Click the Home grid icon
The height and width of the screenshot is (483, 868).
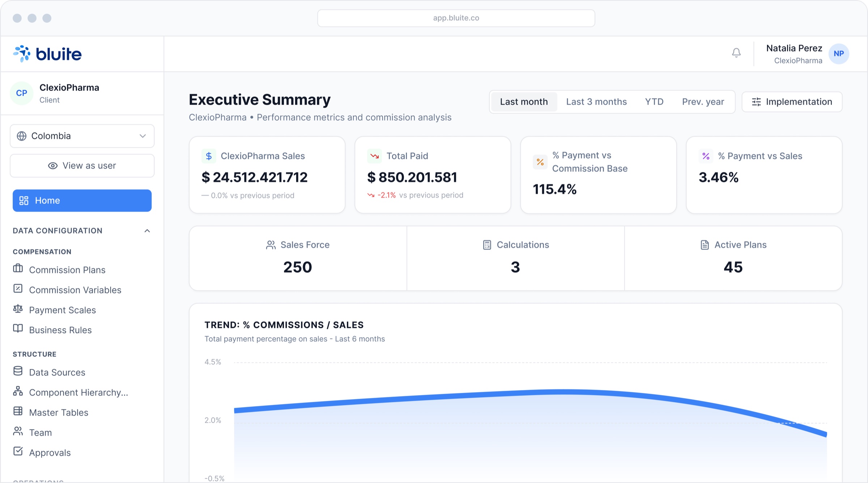pyautogui.click(x=24, y=201)
